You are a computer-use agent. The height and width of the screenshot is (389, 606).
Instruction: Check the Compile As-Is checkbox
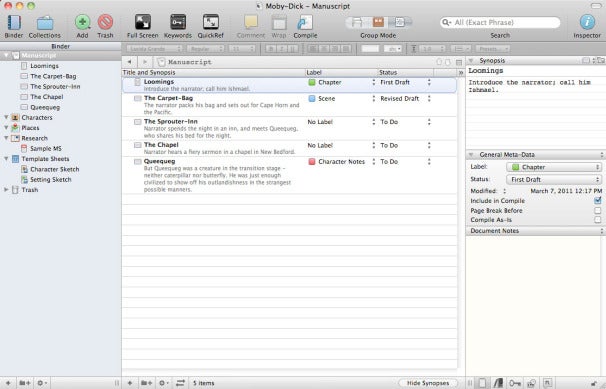597,220
